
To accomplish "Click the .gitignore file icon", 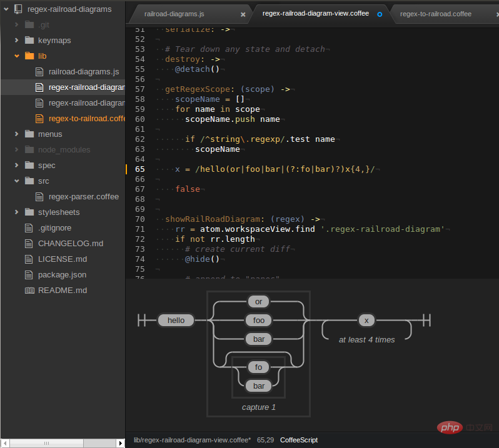I will tap(29, 227).
